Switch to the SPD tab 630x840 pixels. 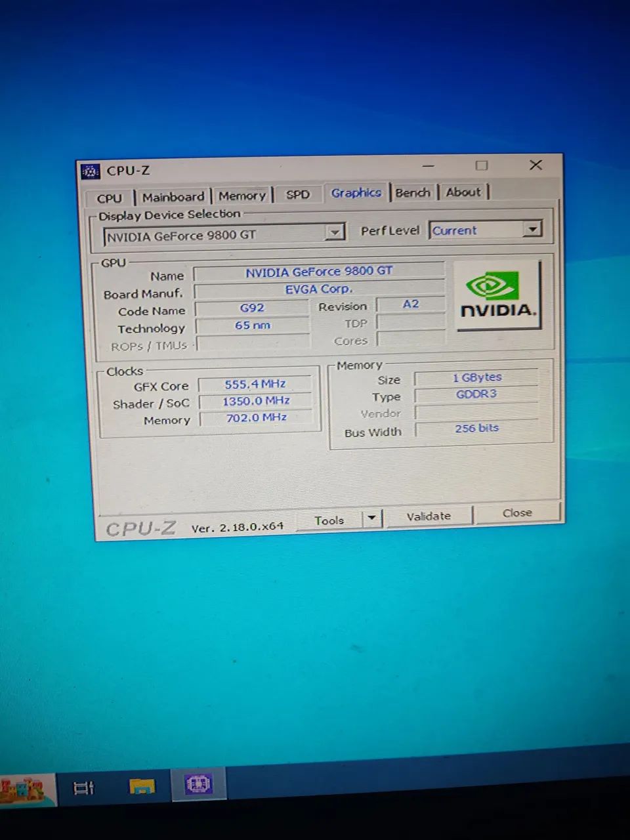[x=297, y=194]
